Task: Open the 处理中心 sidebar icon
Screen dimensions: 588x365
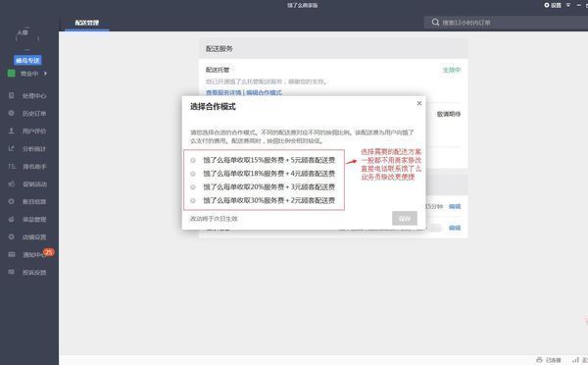Action: point(11,95)
